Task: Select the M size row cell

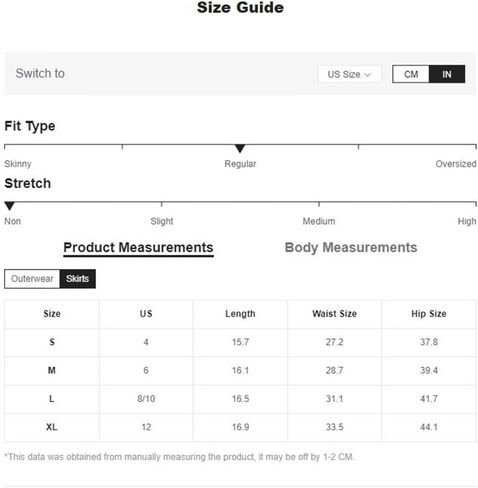Action: coord(52,371)
